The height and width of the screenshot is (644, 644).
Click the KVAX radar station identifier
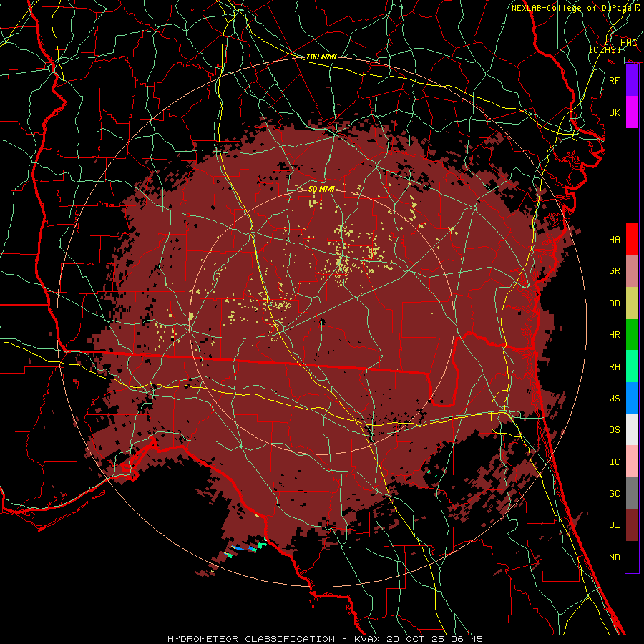369,639
